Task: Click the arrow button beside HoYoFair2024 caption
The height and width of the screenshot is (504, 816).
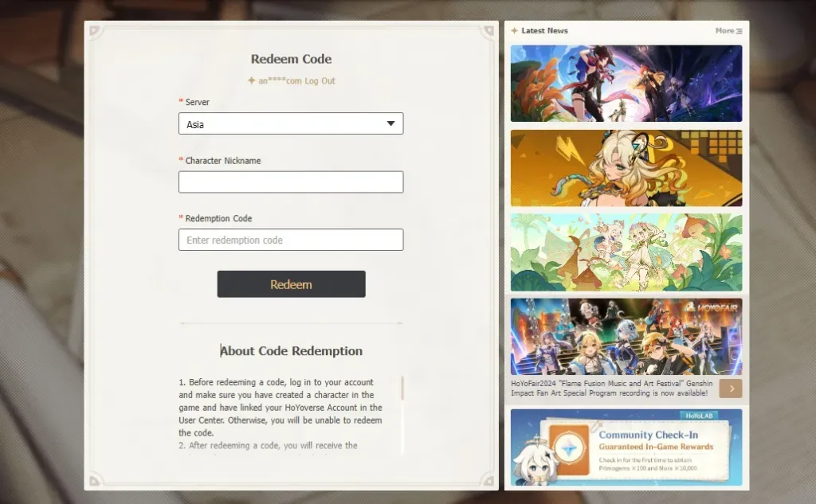Action: (730, 389)
